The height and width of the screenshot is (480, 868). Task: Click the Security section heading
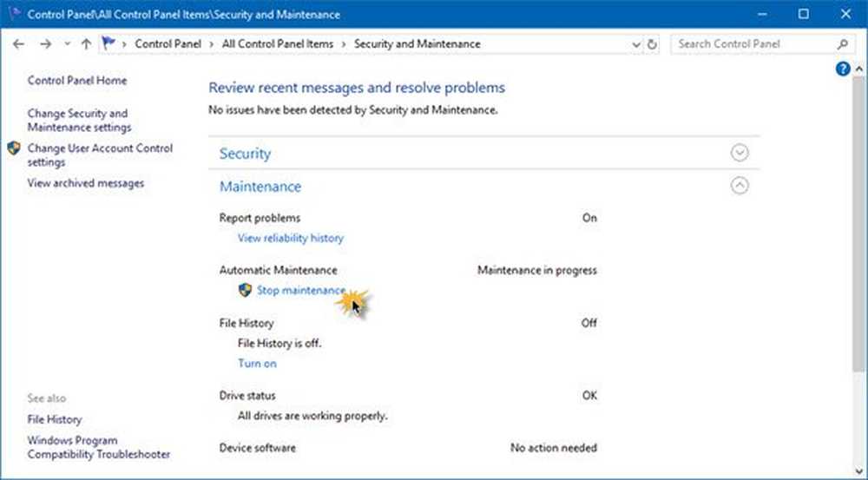245,154
